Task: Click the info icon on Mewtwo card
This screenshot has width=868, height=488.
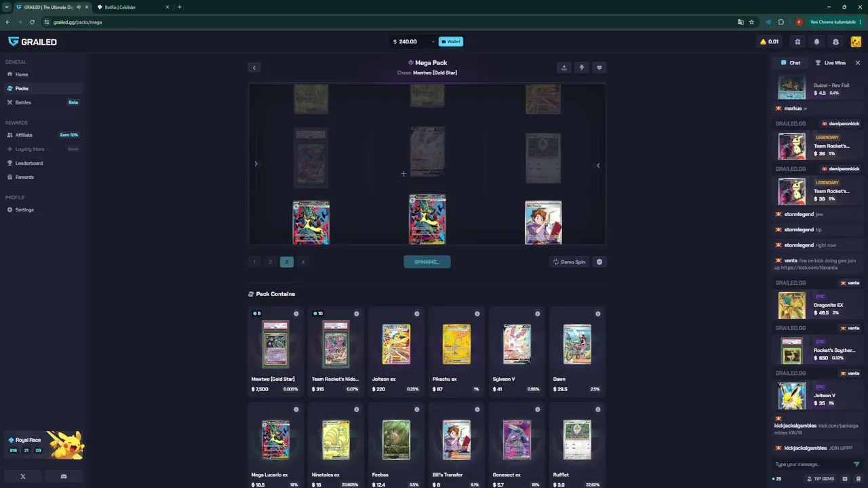Action: 296,314
